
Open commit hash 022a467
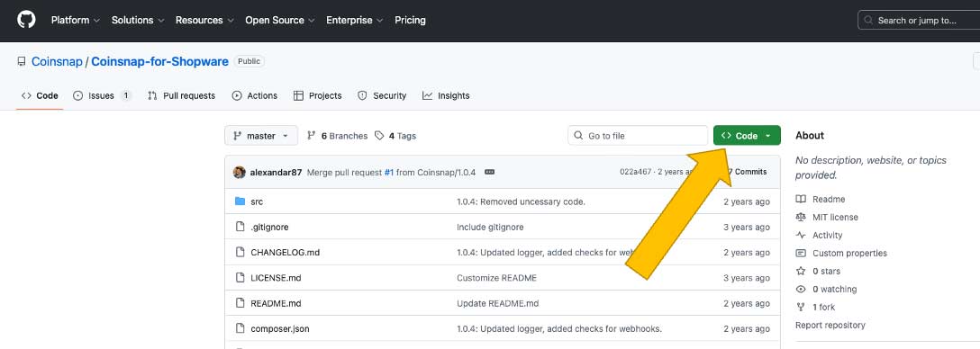[x=636, y=172]
